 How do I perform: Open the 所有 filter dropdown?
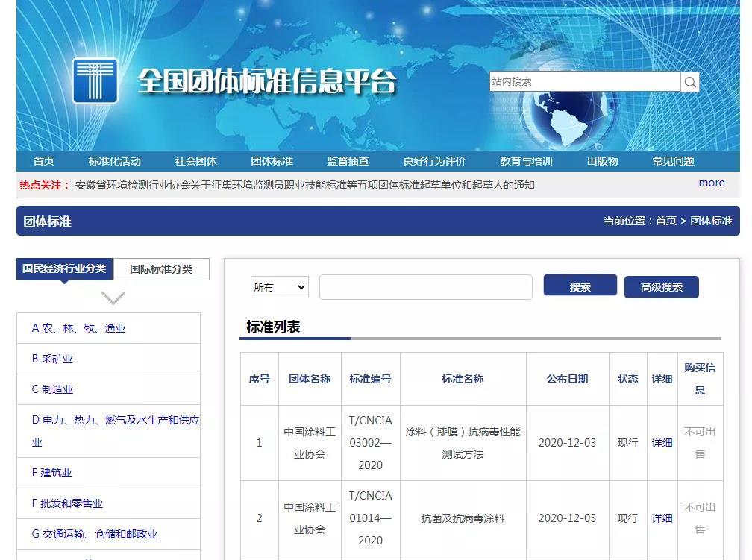tap(280, 287)
